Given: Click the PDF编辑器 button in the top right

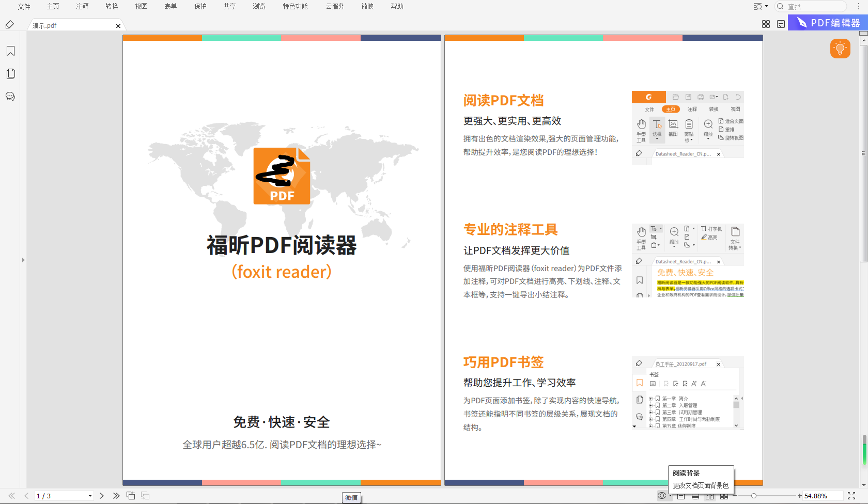Looking at the screenshot, I should [826, 23].
